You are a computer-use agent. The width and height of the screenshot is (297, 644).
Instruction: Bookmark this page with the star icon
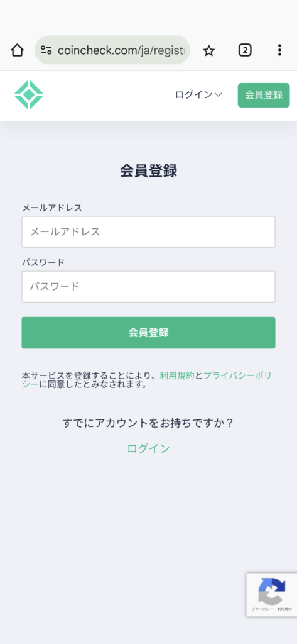tap(209, 50)
